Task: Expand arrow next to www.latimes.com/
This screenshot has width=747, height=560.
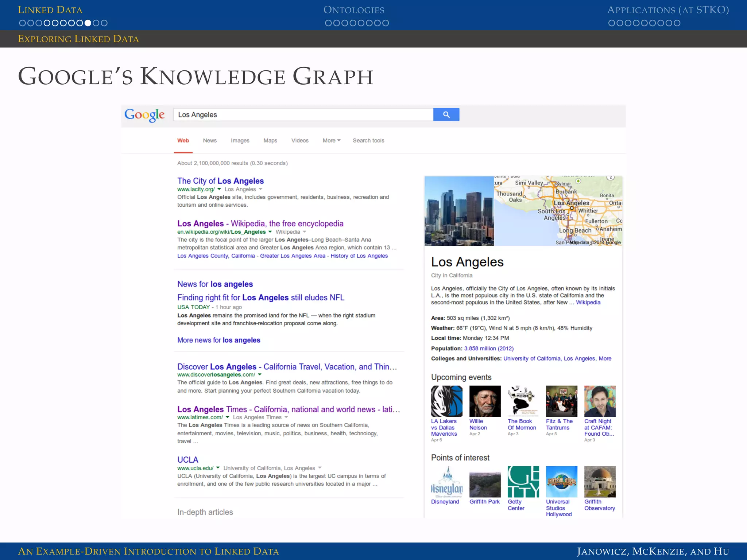Action: [x=228, y=417]
